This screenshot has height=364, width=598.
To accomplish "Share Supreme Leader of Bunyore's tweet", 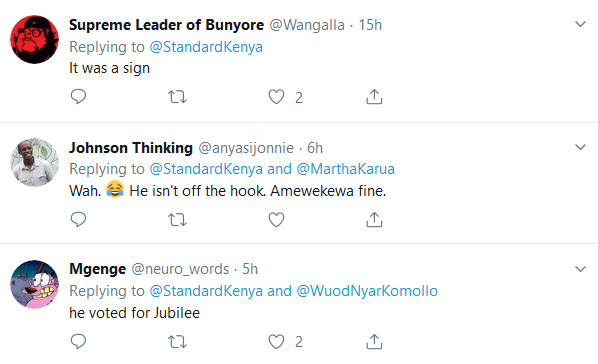I will coord(374,97).
